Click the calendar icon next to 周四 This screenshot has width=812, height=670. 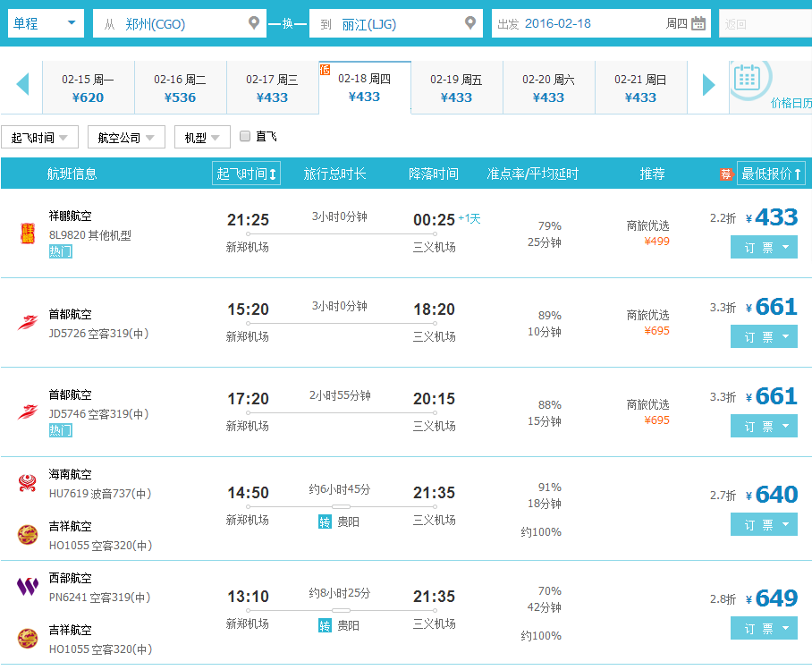pos(699,24)
